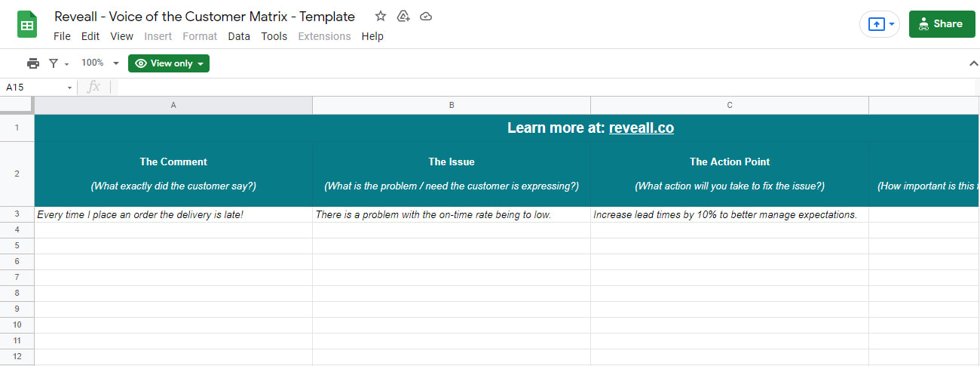The height and width of the screenshot is (366, 980).
Task: Open the Tools menu
Action: [274, 36]
